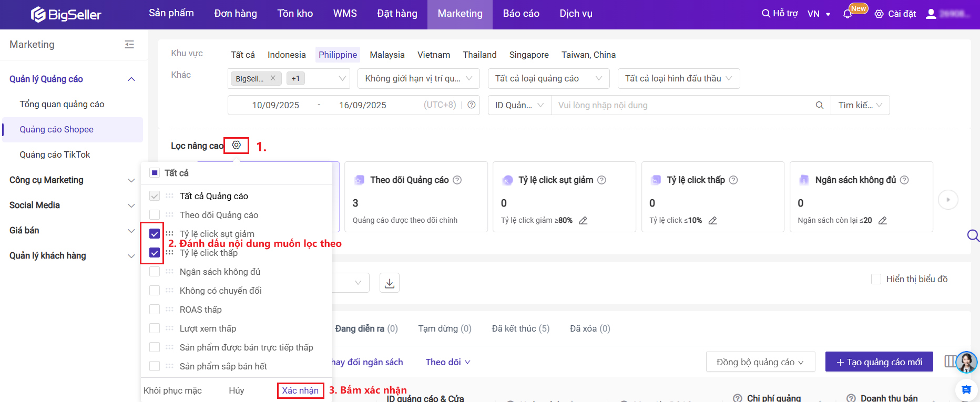The image size is (980, 402).
Task: Open 'Tất cả loại hình đấu thầu' dropdown
Action: [x=678, y=78]
